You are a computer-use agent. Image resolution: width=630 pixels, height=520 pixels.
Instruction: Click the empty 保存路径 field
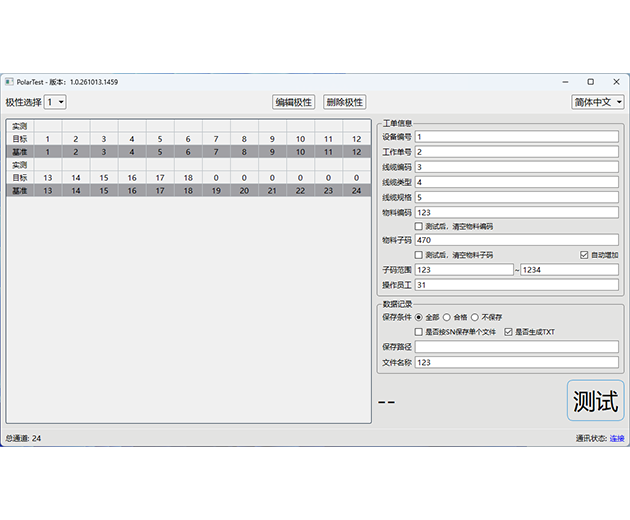(517, 347)
